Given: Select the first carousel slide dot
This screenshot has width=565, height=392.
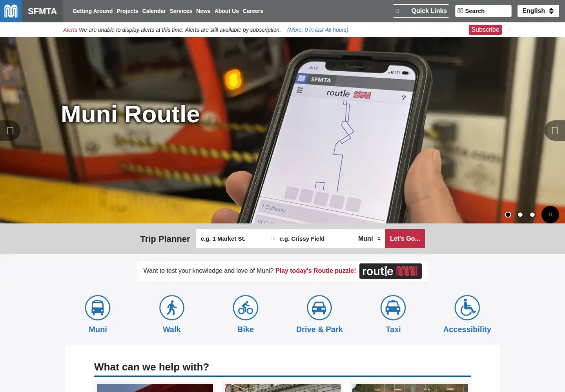Looking at the screenshot, I should point(508,214).
